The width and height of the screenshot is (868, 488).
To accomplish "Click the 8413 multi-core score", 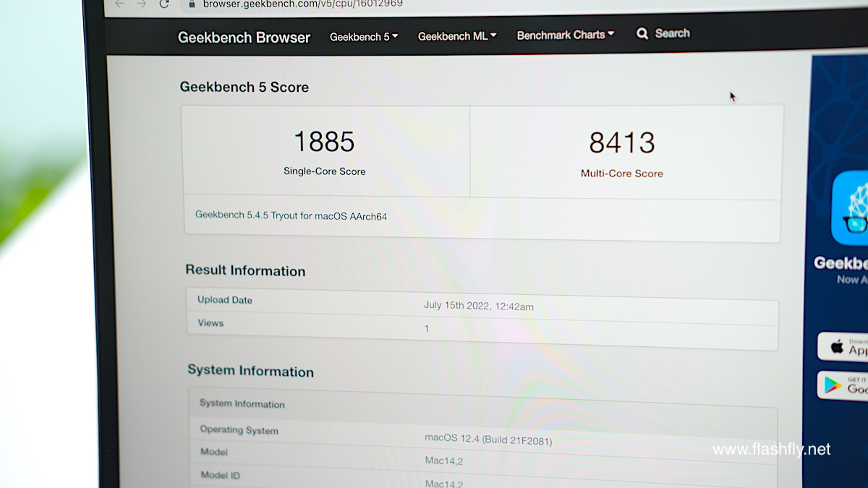I will pyautogui.click(x=621, y=143).
